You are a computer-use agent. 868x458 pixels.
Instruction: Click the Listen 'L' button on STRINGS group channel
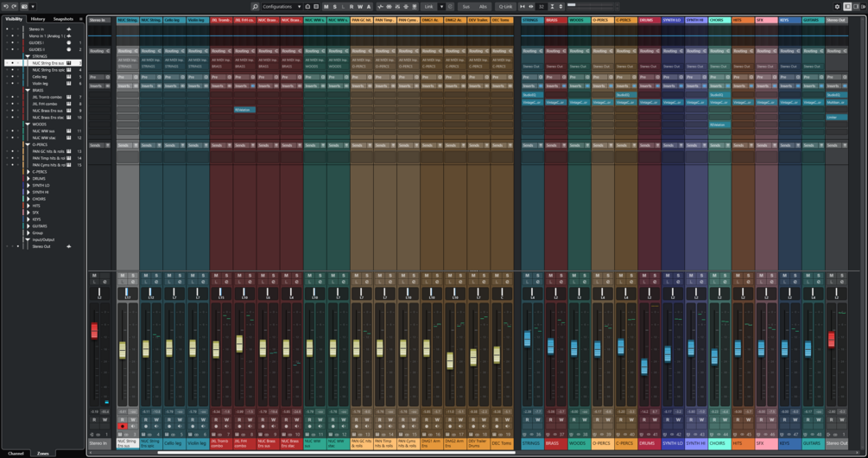coord(528,282)
